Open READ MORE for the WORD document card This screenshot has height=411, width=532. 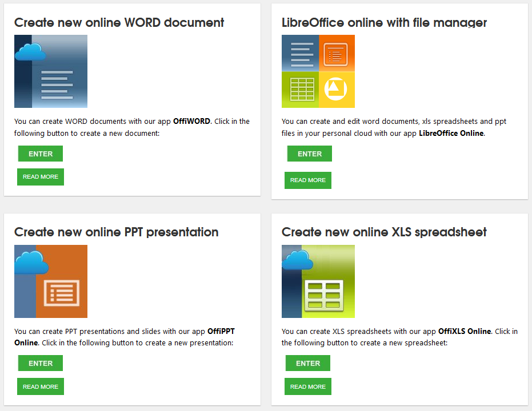coord(41,177)
